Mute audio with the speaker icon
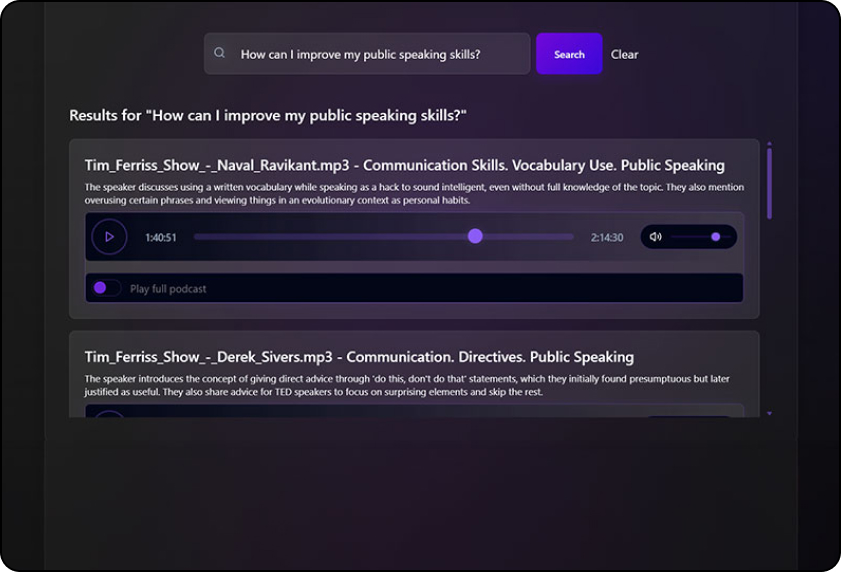 coord(655,237)
